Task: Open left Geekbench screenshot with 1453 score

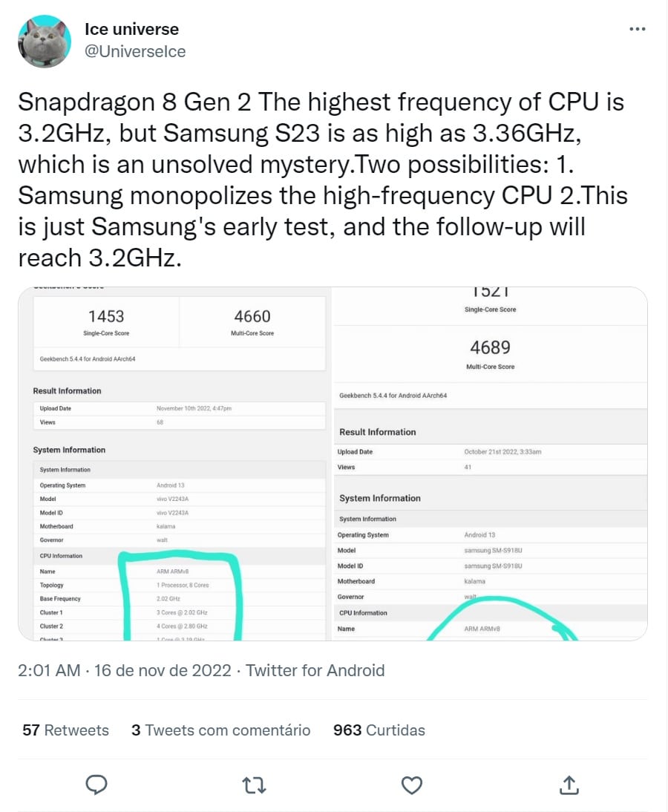Action: tap(175, 464)
